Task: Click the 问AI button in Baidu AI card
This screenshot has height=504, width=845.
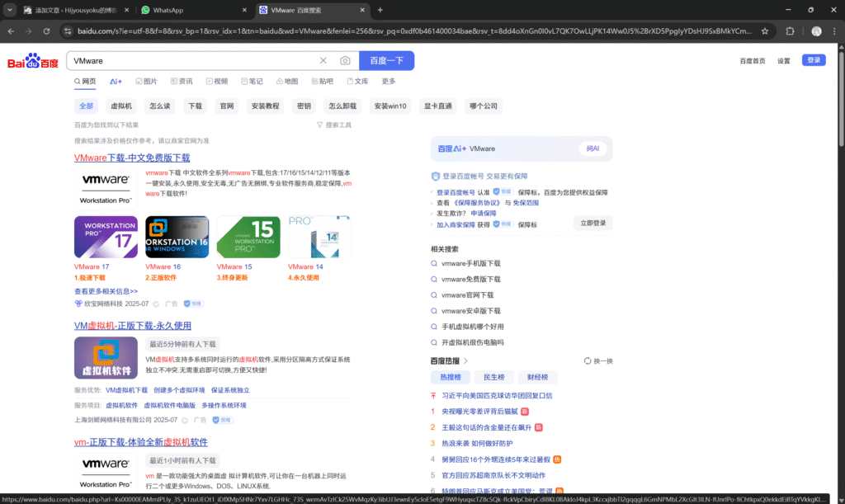Action: 592,148
